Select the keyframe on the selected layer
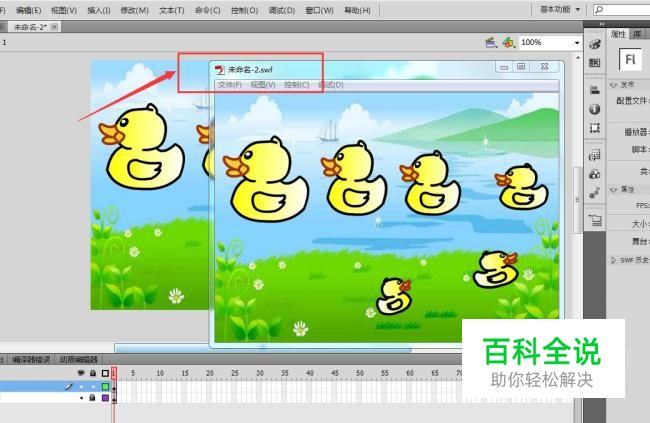The width and height of the screenshot is (650, 423). (x=114, y=387)
